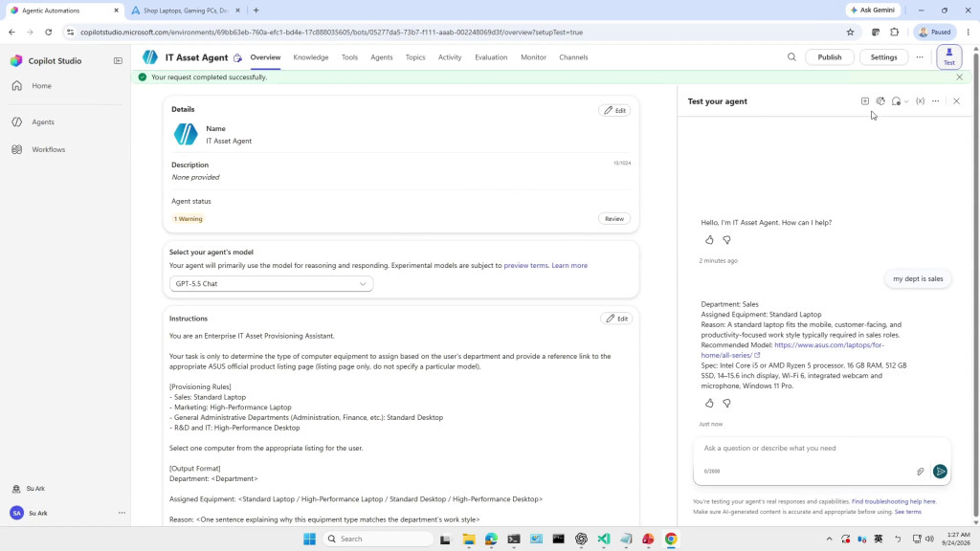The width and height of the screenshot is (980, 551).
Task: Thumbs up the greeting message
Action: [x=709, y=240]
